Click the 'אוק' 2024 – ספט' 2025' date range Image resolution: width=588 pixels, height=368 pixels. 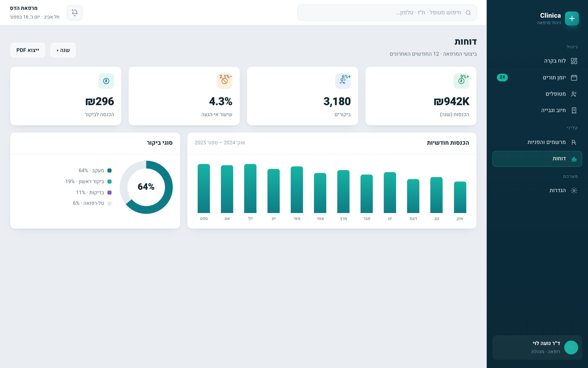click(220, 143)
